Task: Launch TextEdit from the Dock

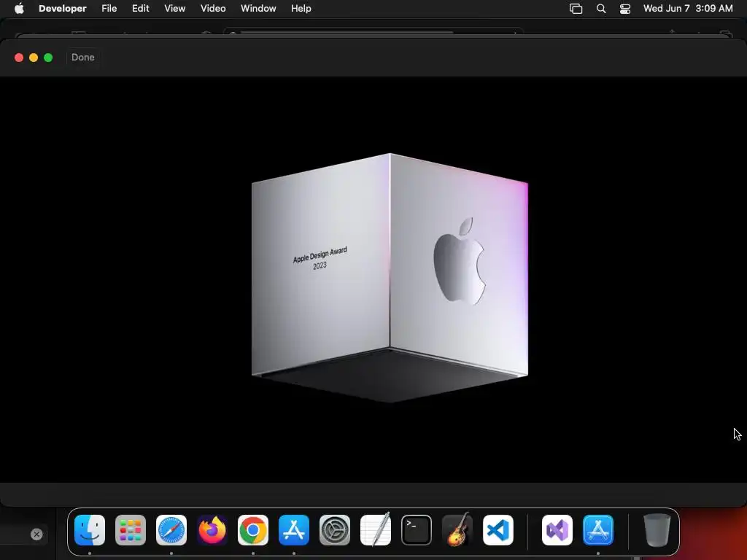Action: (376, 530)
